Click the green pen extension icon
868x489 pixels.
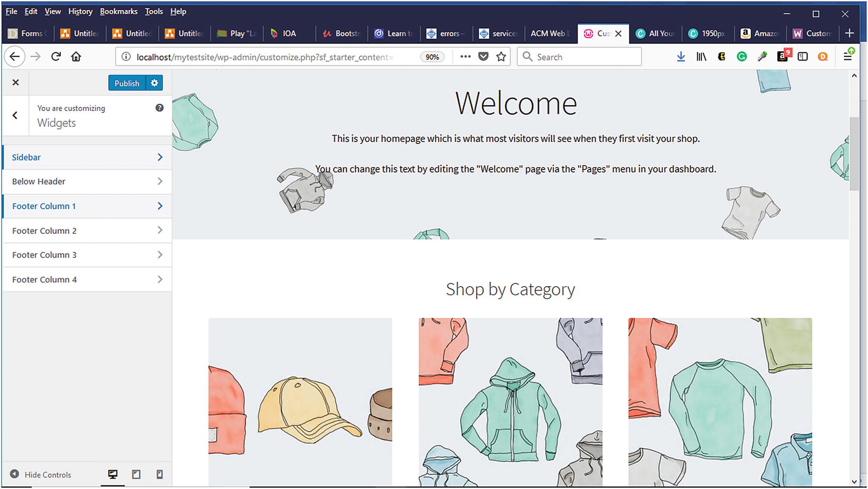tap(762, 57)
